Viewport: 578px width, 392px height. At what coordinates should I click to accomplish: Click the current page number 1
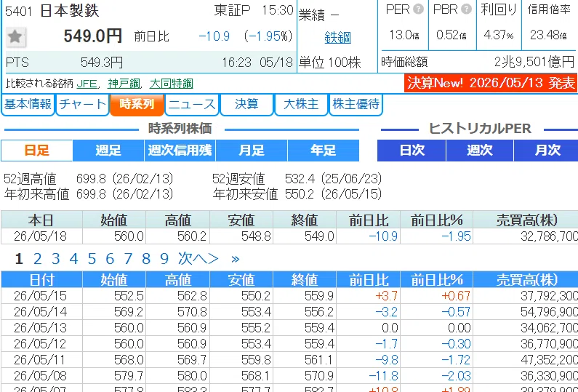19,259
